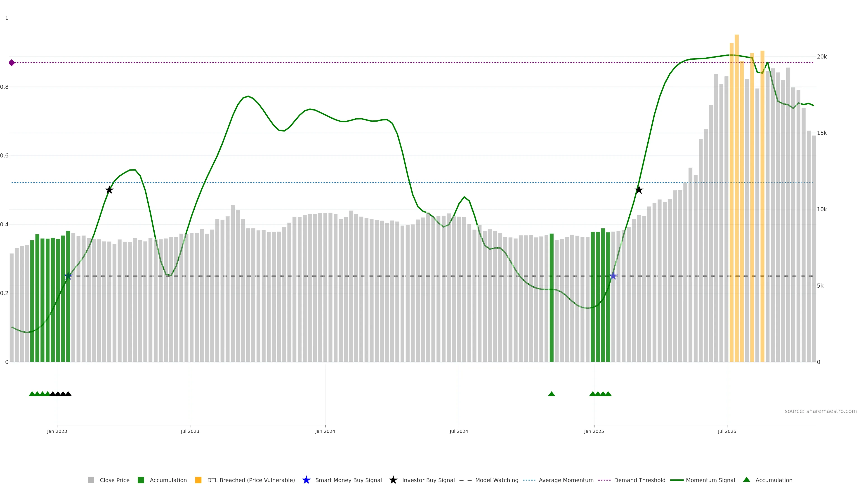
Task: Click the blue star marker after Jan 2025
Action: 613,276
